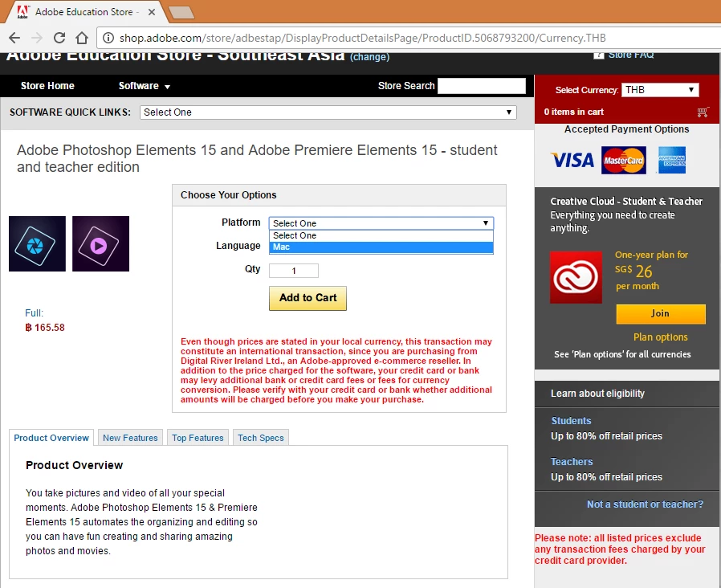This screenshot has height=588, width=721.
Task: Click the Qty quantity field
Action: [x=293, y=271]
